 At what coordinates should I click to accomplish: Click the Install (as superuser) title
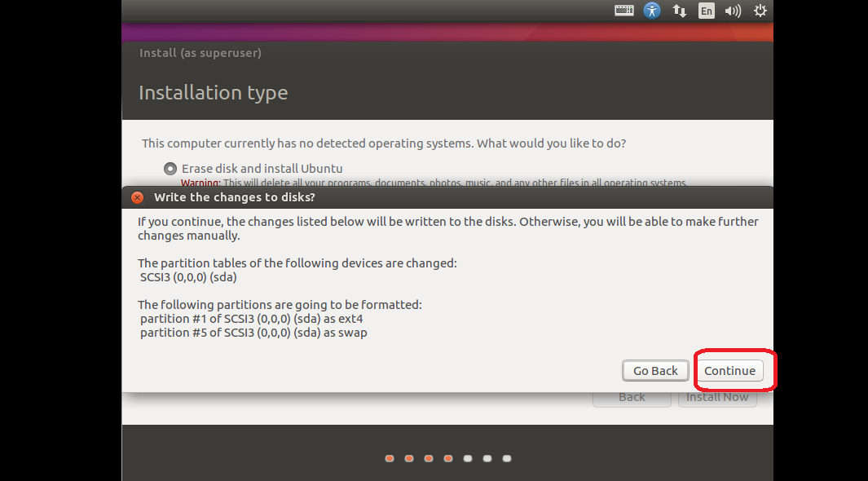pos(200,53)
